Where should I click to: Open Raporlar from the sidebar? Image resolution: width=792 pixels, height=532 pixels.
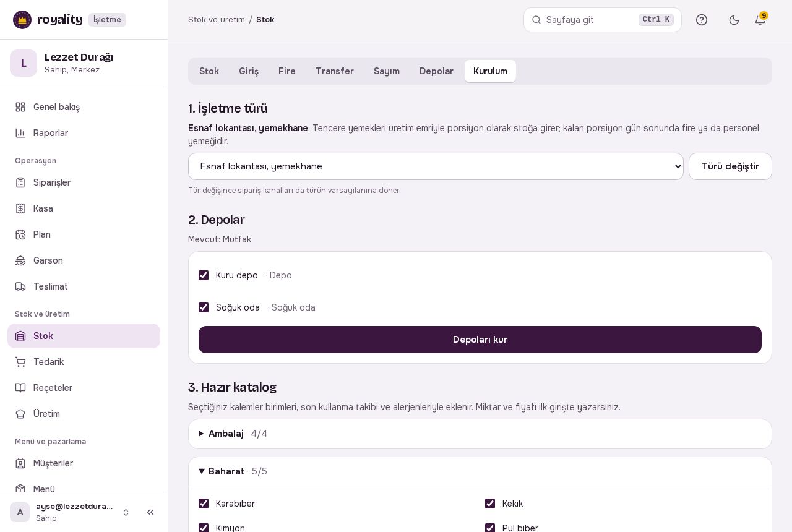[x=84, y=133]
